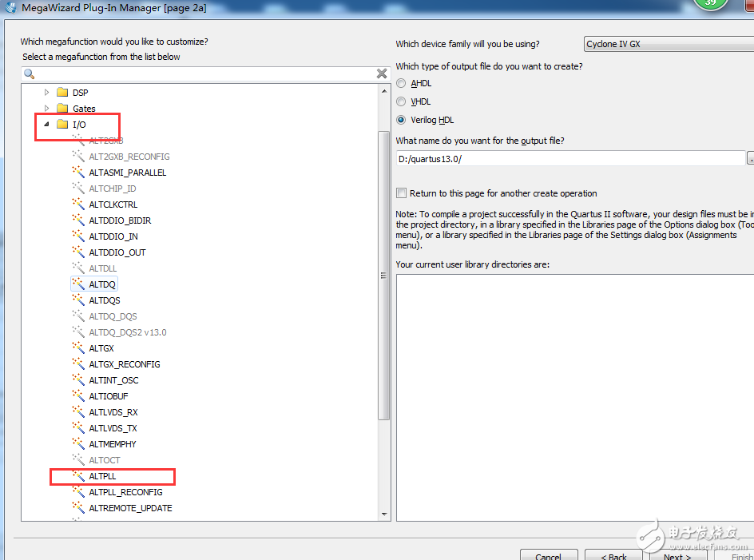
Task: Expand the DSP category
Action: [x=46, y=92]
